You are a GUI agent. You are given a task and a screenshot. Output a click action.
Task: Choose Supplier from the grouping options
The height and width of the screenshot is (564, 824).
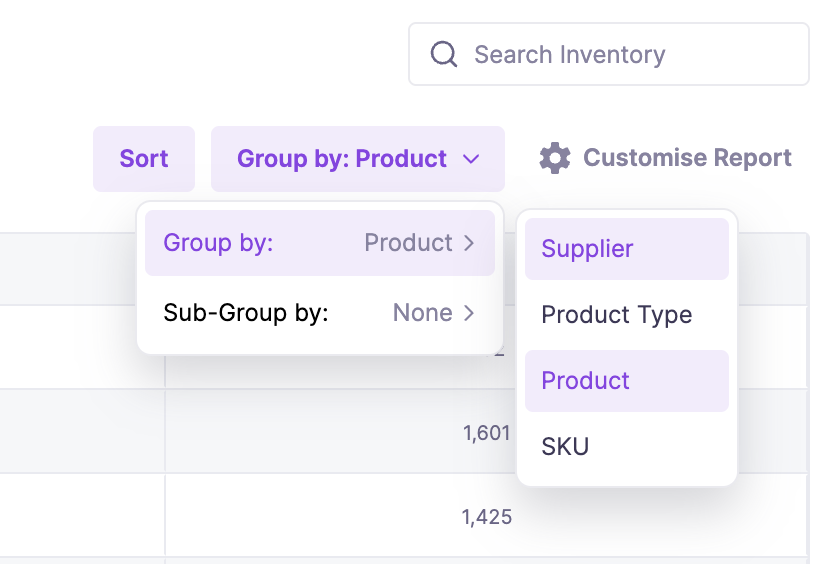coord(626,249)
